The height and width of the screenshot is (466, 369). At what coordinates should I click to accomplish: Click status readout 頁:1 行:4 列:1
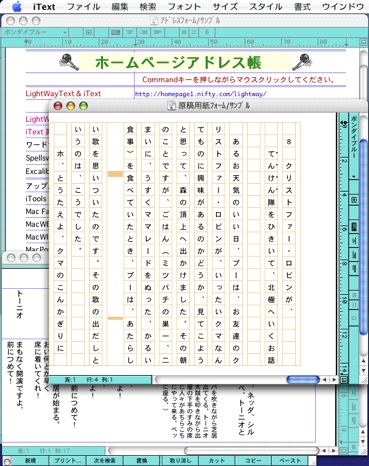(88, 380)
